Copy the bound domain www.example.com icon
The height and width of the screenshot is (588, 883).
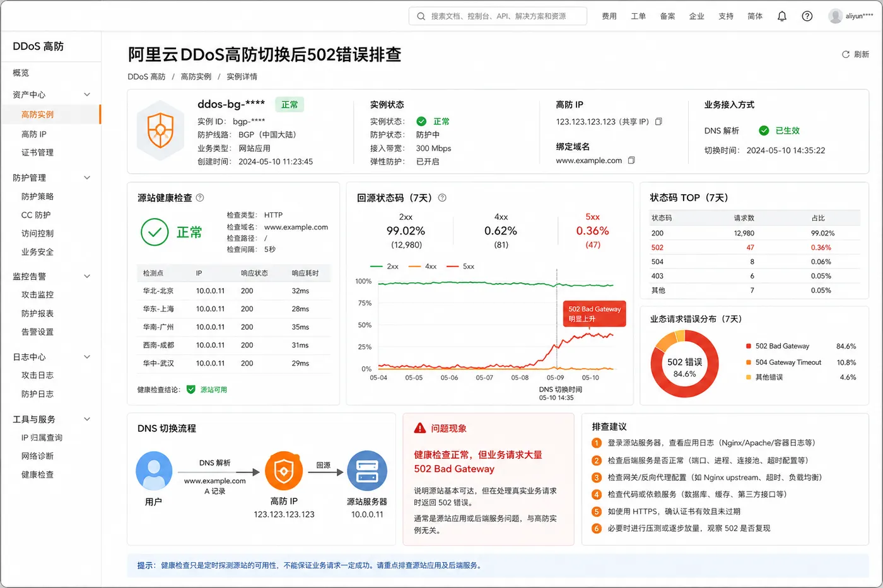(x=631, y=161)
